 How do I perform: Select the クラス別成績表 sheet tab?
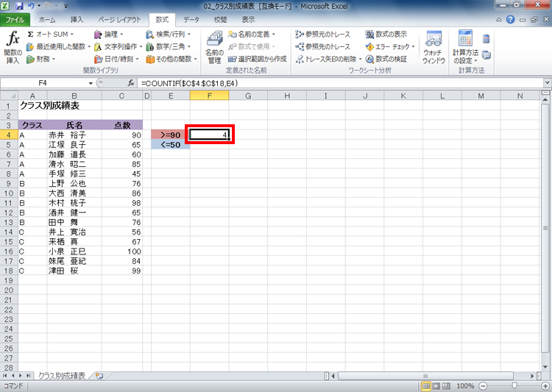(62, 376)
